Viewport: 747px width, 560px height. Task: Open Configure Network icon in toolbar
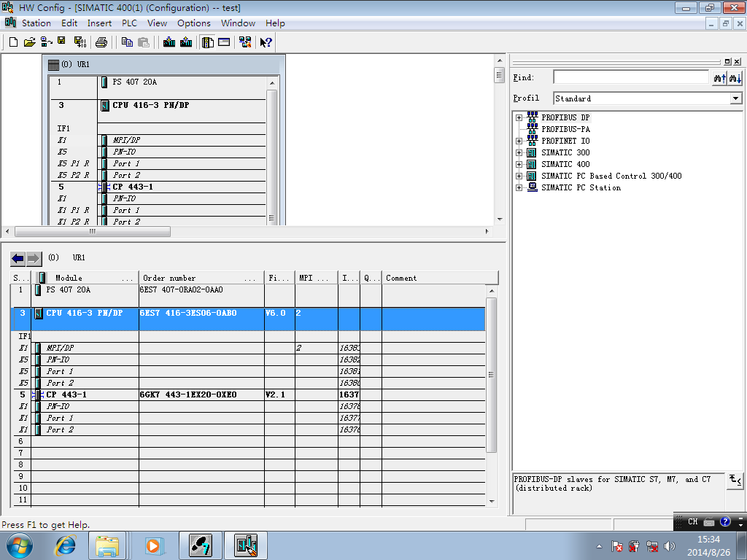pos(247,42)
